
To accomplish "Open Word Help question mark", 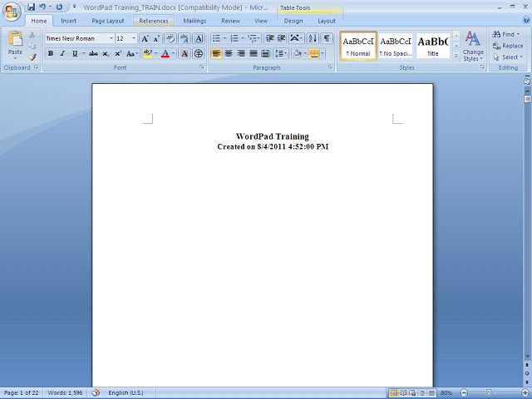I will click(x=526, y=20).
